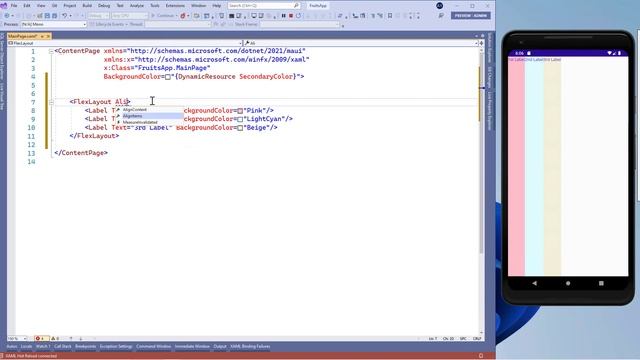Click the Pause debugging icon
This screenshot has width=640, height=360.
click(x=283, y=16)
